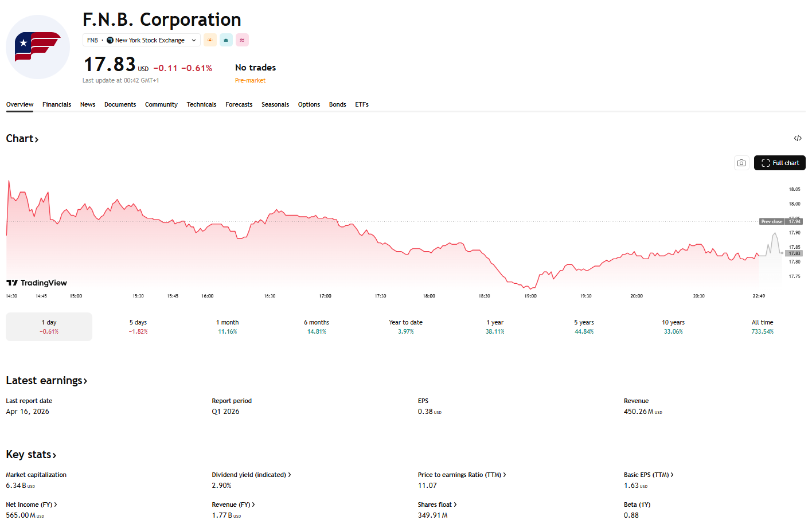812x524 pixels.
Task: Expand Revenue (FY) details
Action: point(233,505)
